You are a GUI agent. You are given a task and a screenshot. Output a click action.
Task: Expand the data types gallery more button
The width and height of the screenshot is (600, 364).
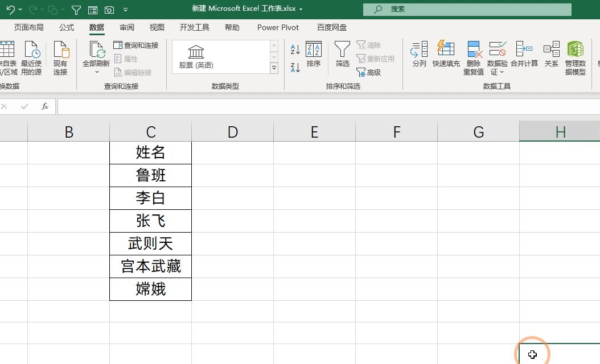(x=274, y=68)
